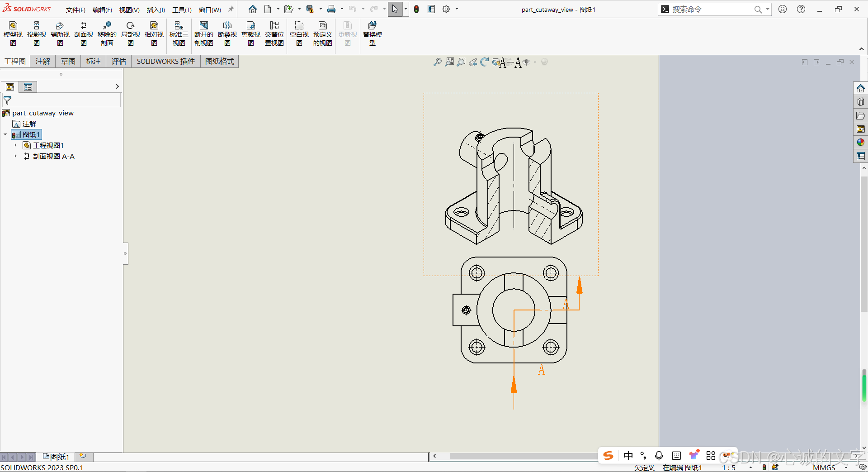
Task: Open a file with the Open icon
Action: [x=288, y=9]
